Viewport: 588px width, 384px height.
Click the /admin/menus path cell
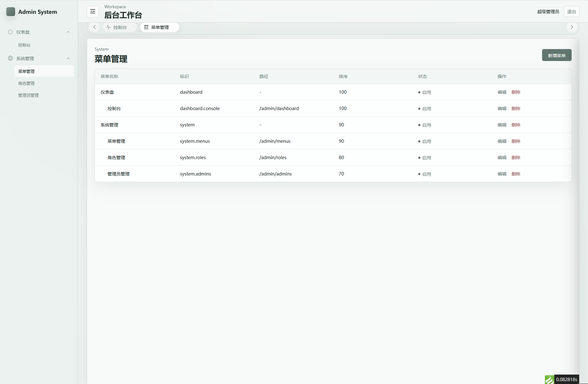pyautogui.click(x=275, y=141)
